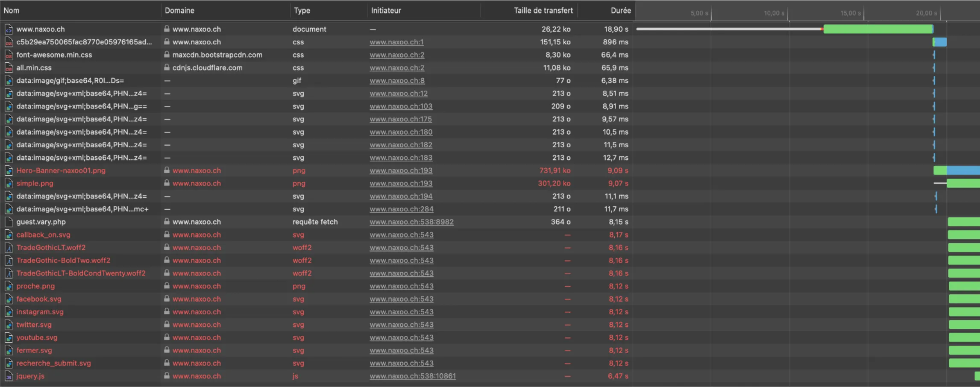Screen dimensions: 980x387
Task: Click the image icon next to youtube.svg
Action: click(9, 337)
